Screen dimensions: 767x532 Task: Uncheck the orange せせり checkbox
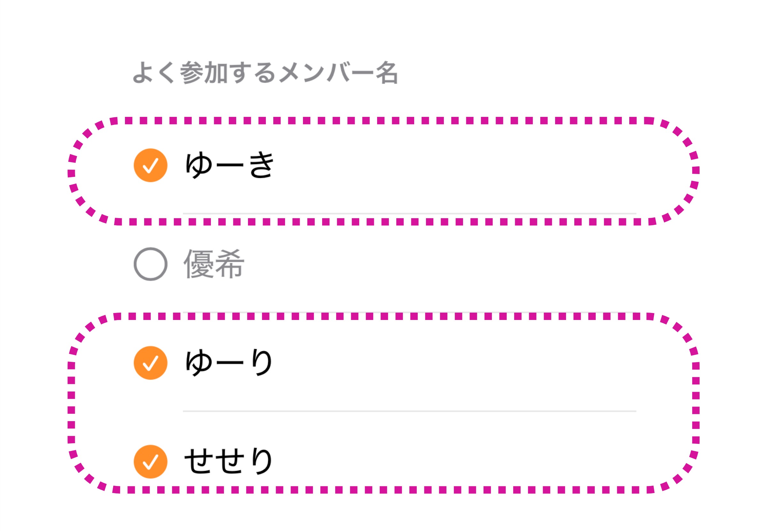(x=150, y=462)
